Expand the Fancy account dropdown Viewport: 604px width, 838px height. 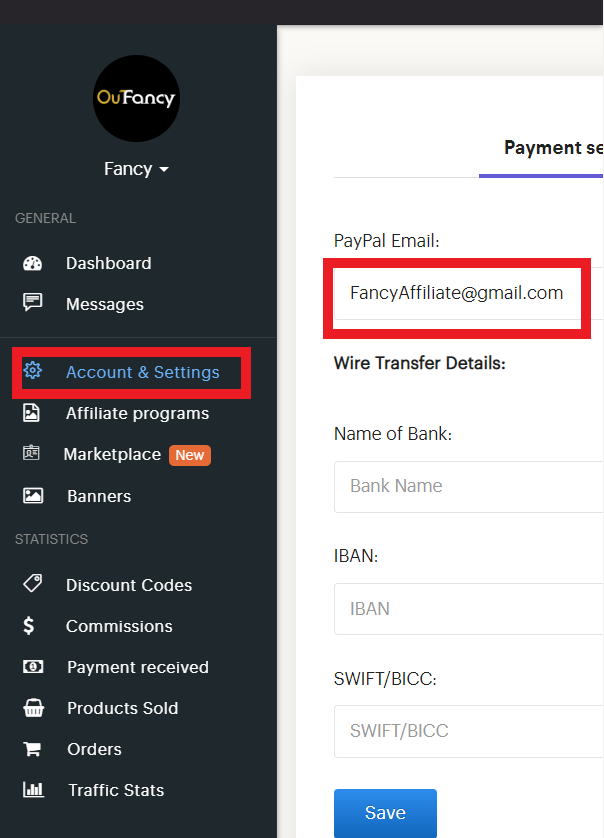click(136, 169)
